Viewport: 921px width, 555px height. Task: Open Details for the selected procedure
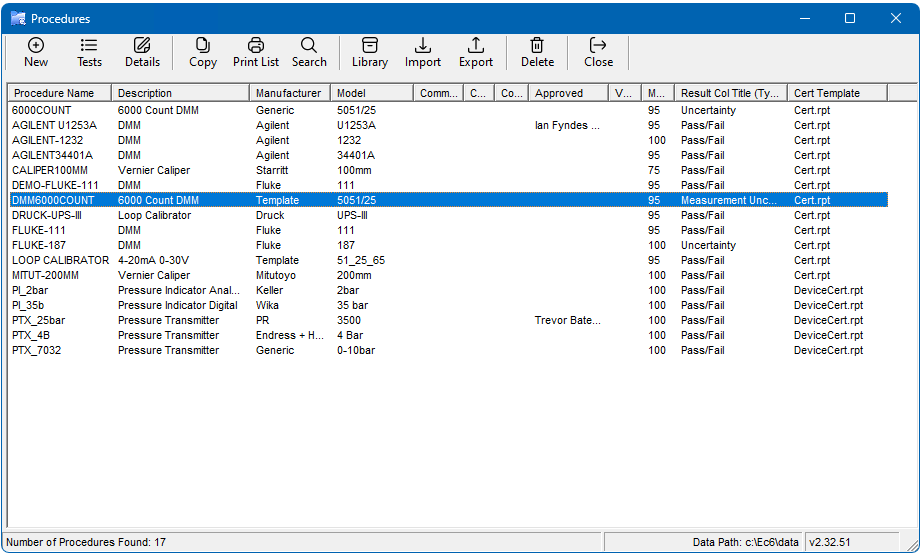[142, 52]
